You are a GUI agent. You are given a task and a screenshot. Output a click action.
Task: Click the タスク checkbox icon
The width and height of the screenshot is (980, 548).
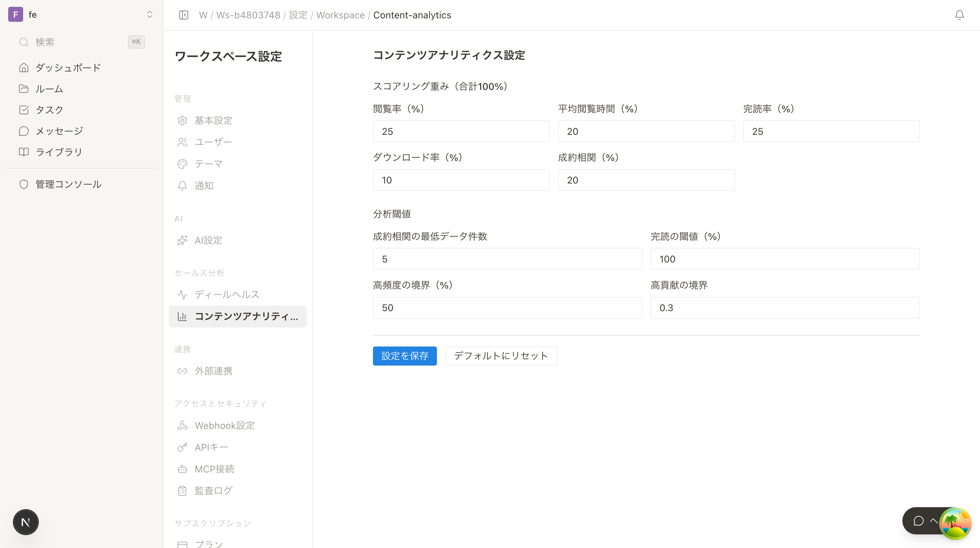click(23, 110)
